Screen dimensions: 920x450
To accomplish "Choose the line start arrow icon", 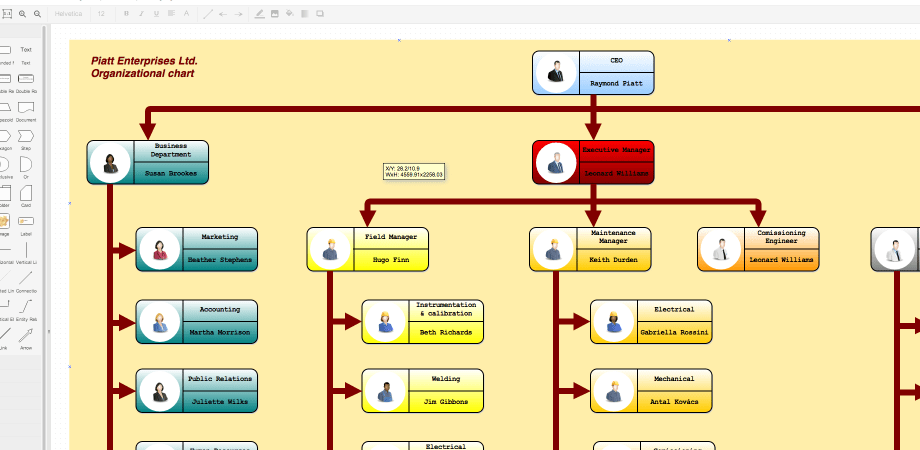I will tap(223, 13).
